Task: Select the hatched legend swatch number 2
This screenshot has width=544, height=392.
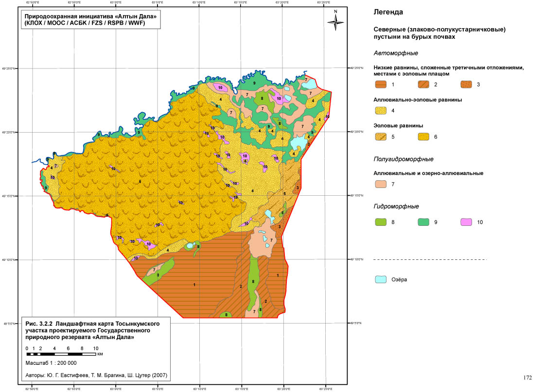Action: 425,84
